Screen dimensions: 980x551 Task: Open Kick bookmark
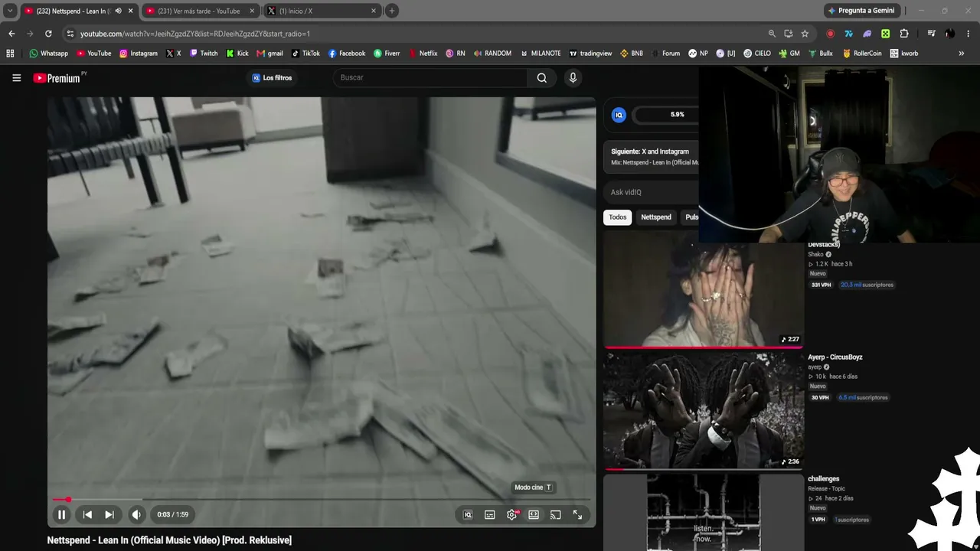237,54
